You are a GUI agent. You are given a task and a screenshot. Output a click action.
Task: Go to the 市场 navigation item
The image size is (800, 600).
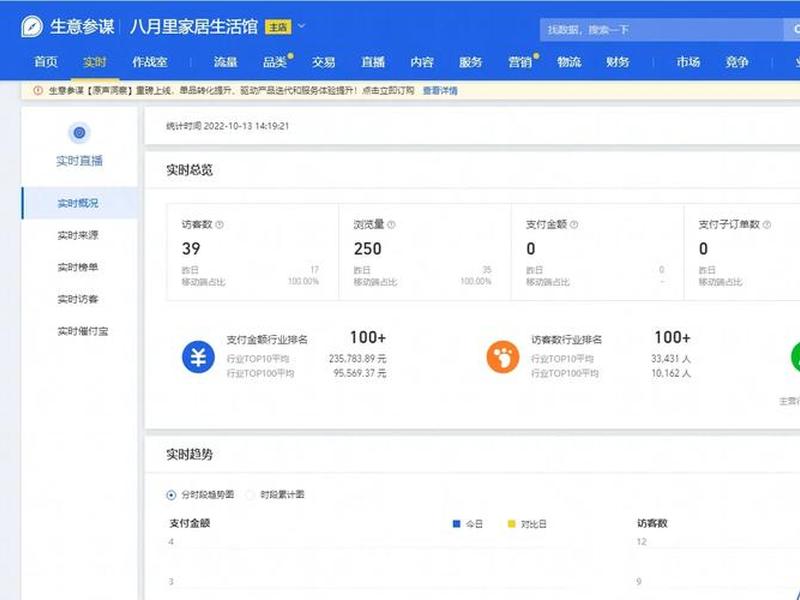click(688, 62)
